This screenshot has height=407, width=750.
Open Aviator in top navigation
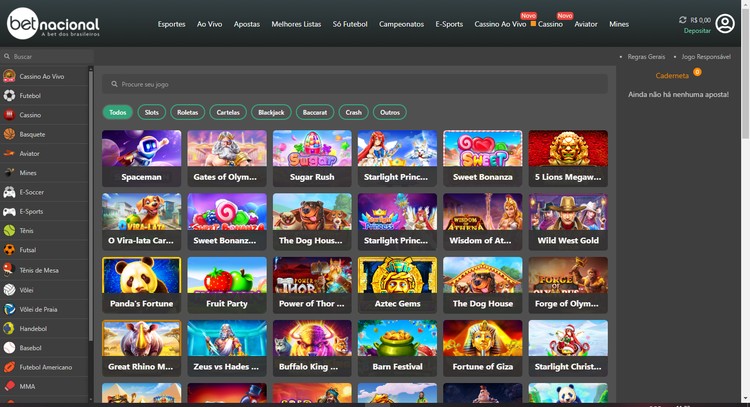(586, 24)
